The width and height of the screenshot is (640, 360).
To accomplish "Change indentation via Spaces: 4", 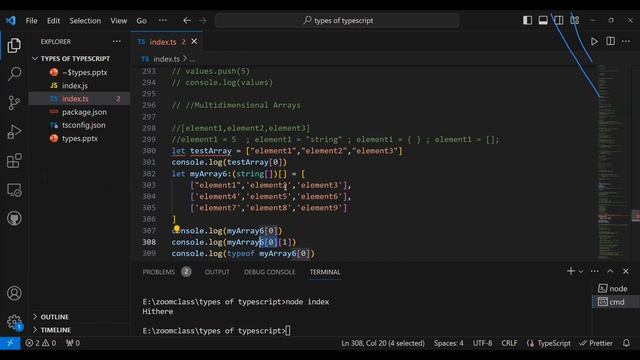I will click(449, 343).
